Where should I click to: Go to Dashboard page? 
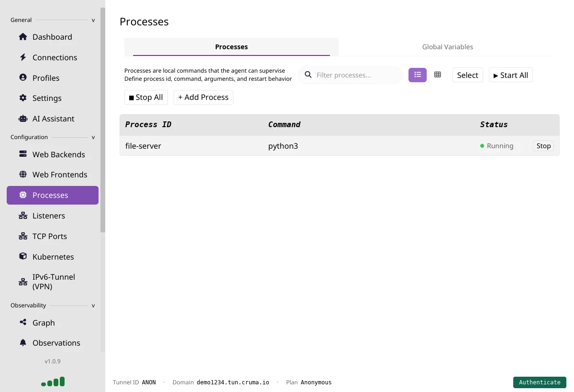[53, 37]
